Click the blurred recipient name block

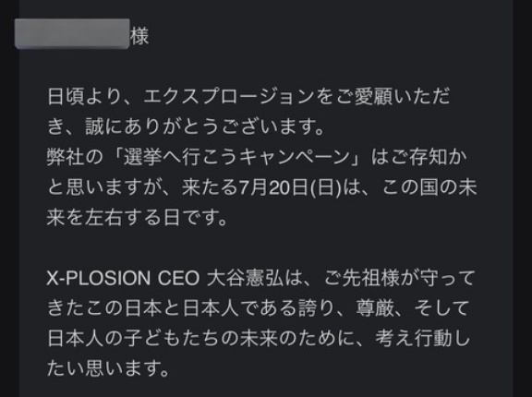[x=72, y=34]
